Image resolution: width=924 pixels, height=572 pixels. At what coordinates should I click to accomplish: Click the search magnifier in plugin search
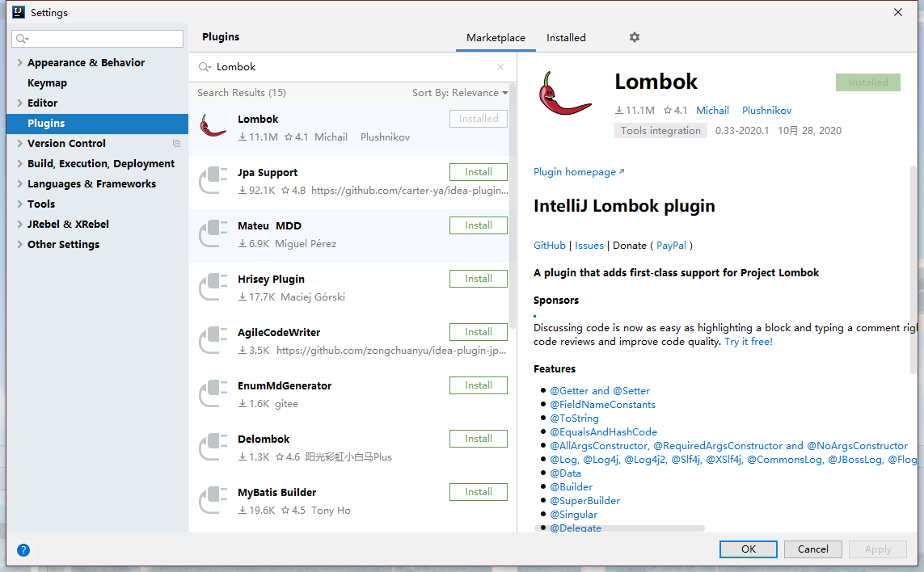(205, 67)
